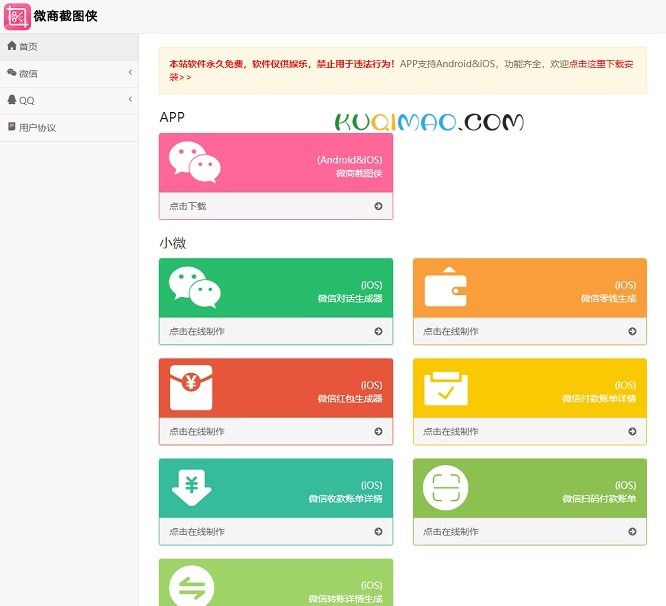Click the 微信转账详情生成 card title
Viewport: 666px width, 606px height.
tap(345, 599)
